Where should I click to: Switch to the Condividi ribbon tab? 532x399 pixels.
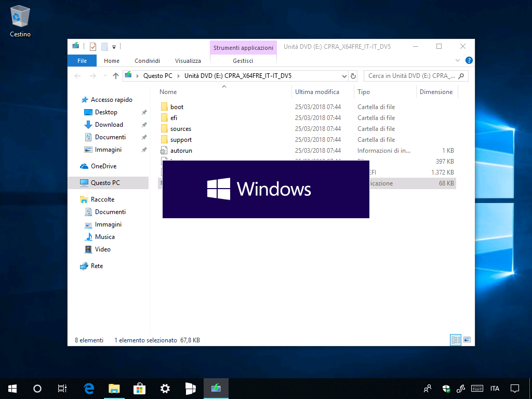point(147,61)
